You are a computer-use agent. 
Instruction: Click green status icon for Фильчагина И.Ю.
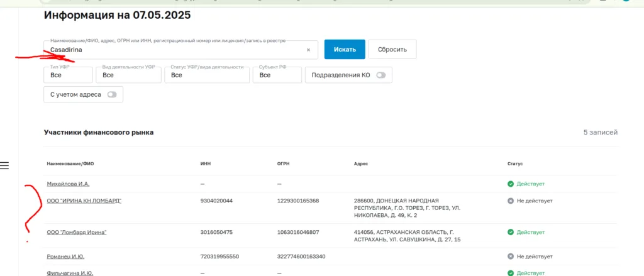tap(511, 273)
